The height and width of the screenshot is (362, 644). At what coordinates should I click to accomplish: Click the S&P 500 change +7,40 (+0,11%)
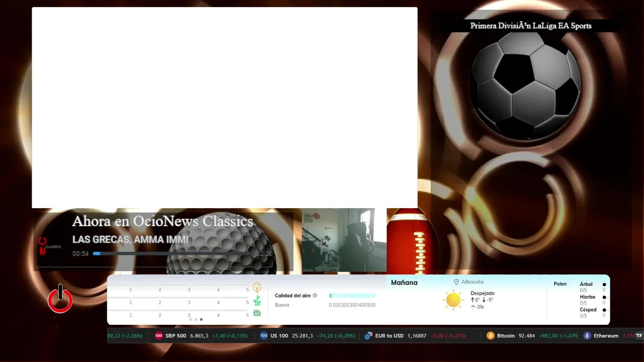click(x=230, y=336)
